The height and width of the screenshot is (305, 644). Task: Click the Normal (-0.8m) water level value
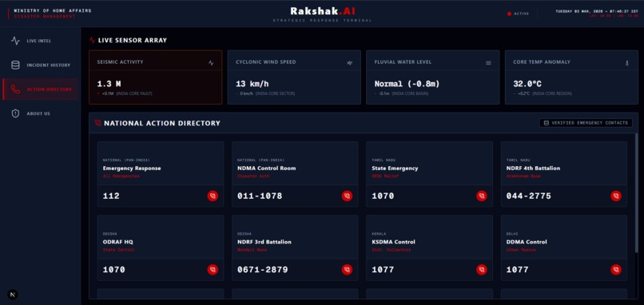click(407, 84)
